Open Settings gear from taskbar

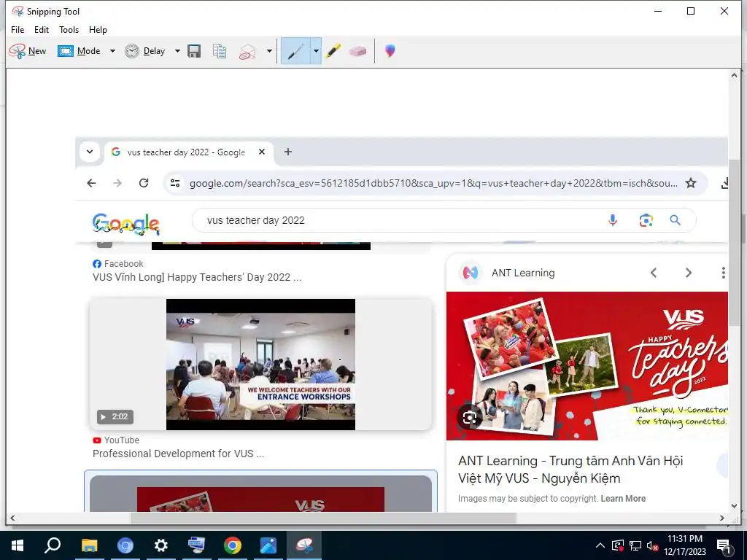coord(161,545)
